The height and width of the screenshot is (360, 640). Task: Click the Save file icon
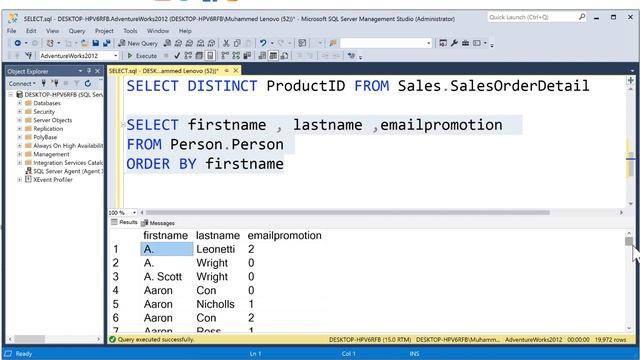[x=96, y=43]
